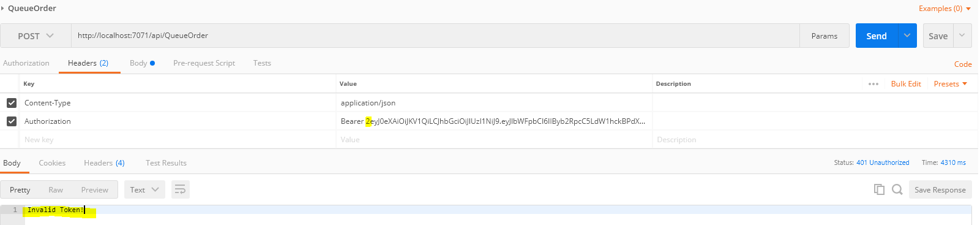Uncheck the Authorization header checkbox

(11, 121)
